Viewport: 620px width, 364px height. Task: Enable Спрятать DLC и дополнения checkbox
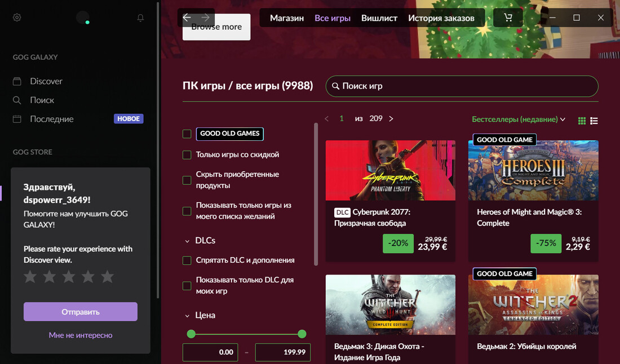tap(187, 260)
